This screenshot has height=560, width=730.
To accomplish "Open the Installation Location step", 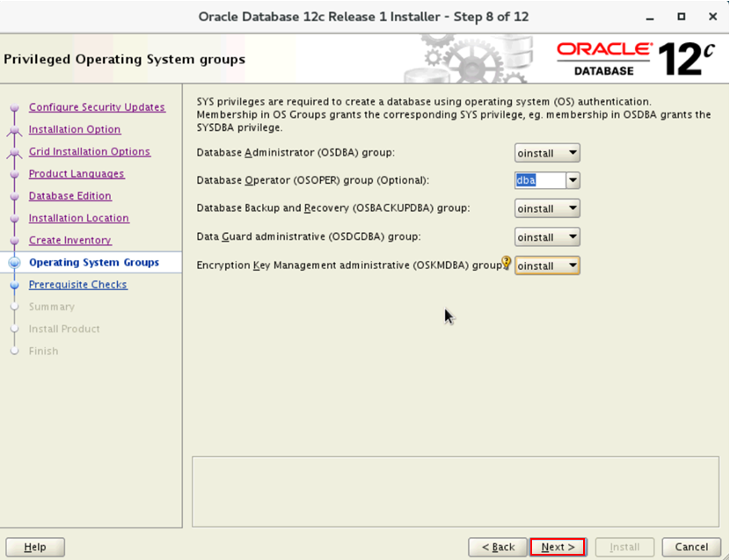I will pos(78,218).
